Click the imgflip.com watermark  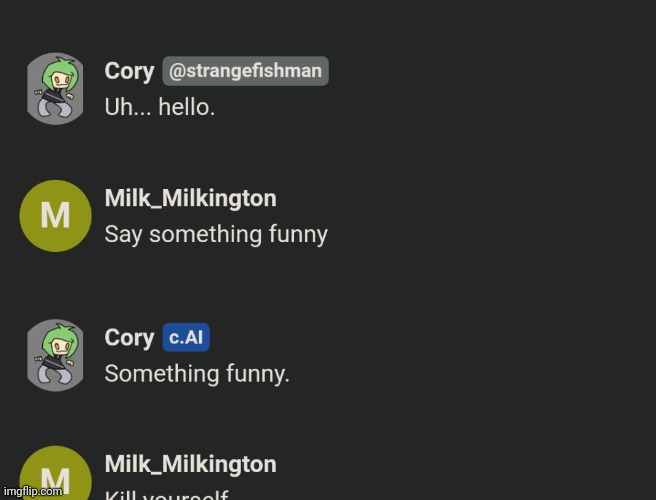pyautogui.click(x=33, y=491)
